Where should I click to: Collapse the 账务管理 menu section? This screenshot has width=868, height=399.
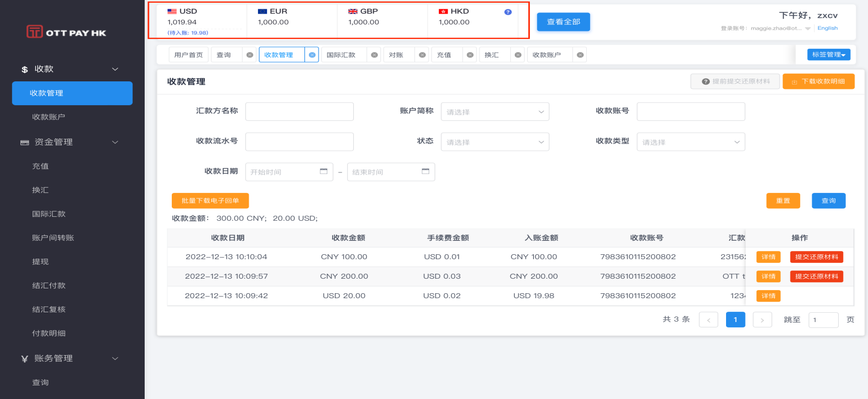click(115, 358)
